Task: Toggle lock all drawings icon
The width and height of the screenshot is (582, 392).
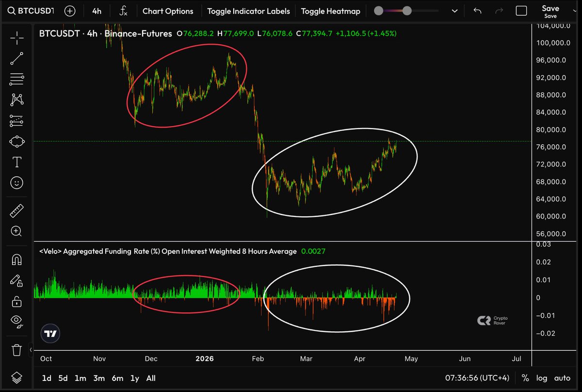Action: [x=16, y=301]
